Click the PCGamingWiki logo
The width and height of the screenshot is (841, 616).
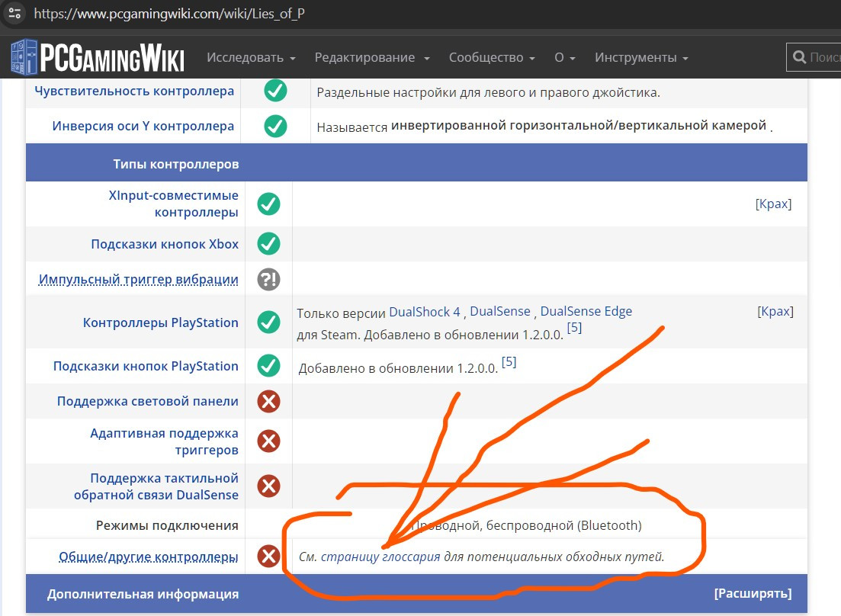coord(98,57)
